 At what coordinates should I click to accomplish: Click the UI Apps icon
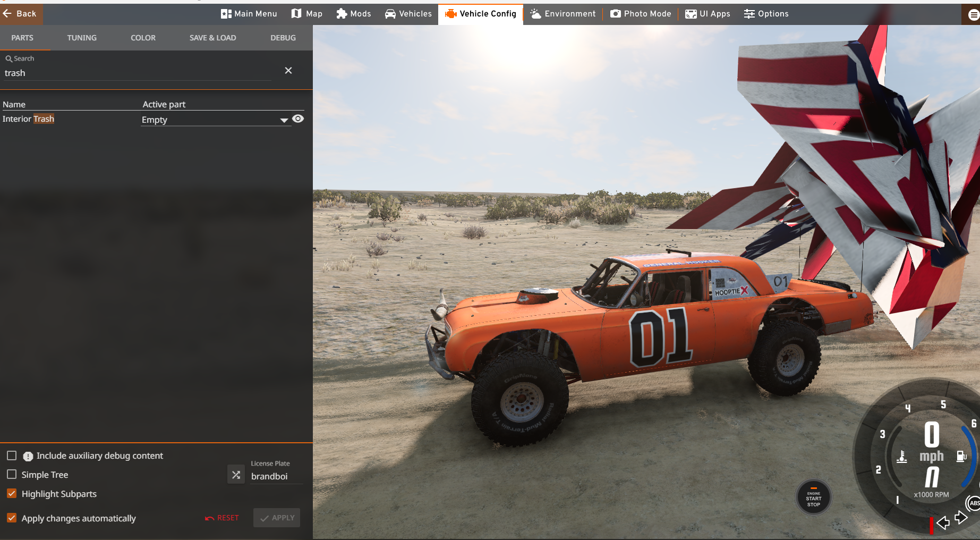coord(691,14)
